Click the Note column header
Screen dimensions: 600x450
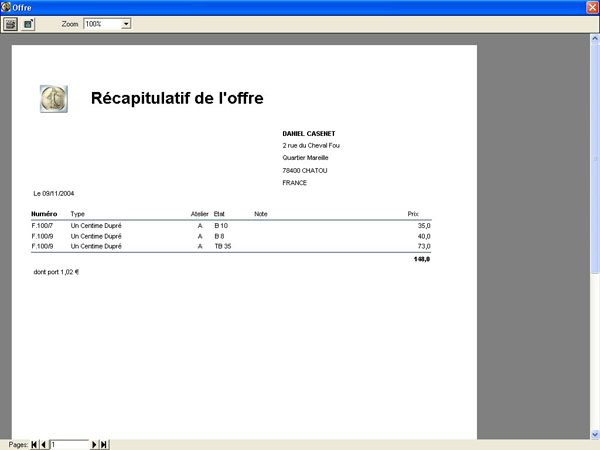click(x=261, y=214)
